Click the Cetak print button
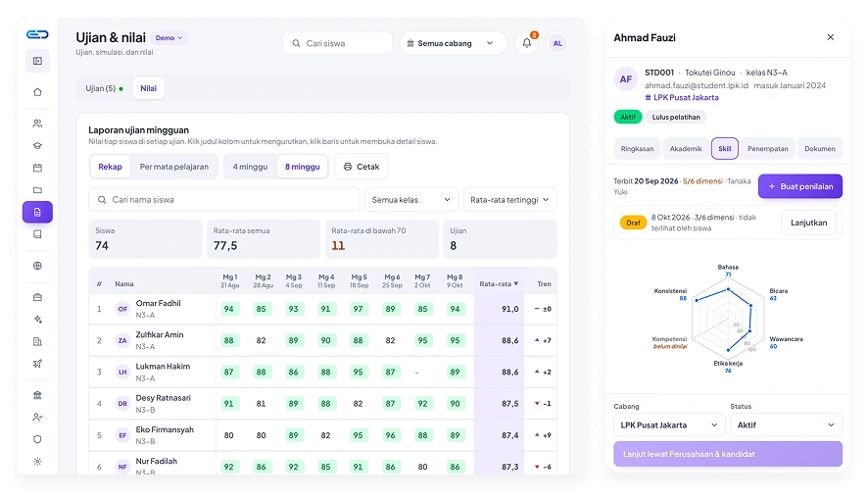The height and width of the screenshot is (500, 868). 362,167
